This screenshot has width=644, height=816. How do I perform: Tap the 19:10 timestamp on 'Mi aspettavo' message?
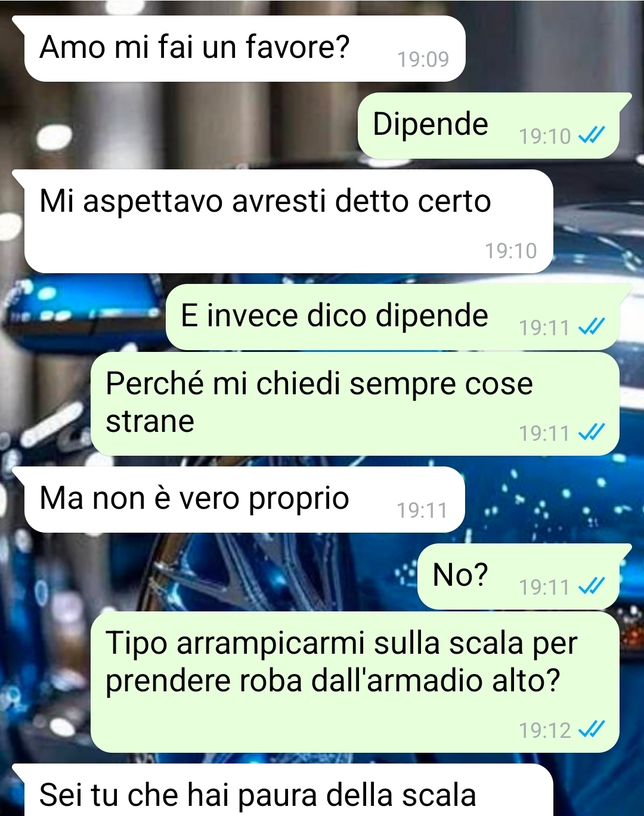coord(510,251)
